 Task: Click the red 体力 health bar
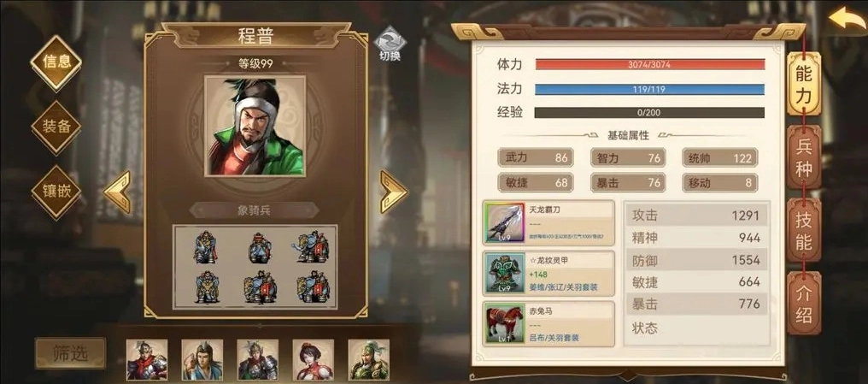650,64
